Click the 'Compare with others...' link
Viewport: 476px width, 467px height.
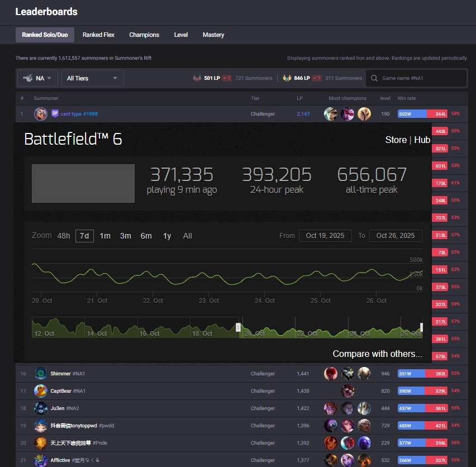pyautogui.click(x=377, y=354)
